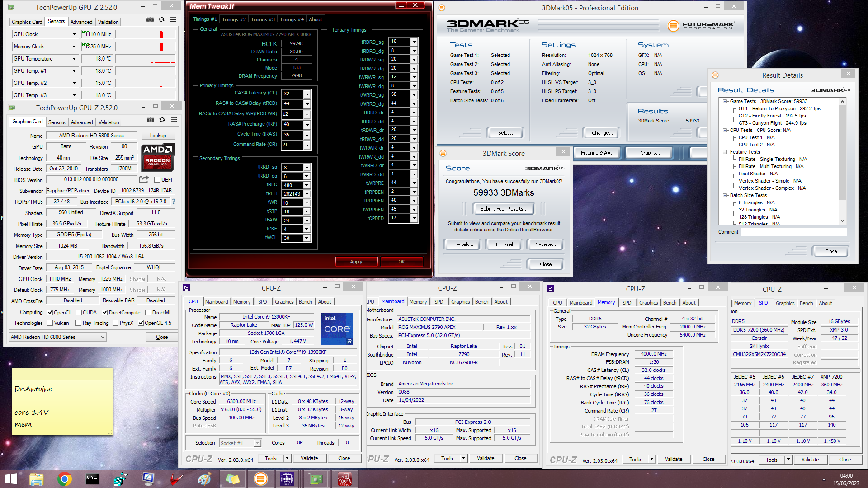
Task: Switch to 3DMark05 orange icon in the taskbar
Action: click(261, 479)
